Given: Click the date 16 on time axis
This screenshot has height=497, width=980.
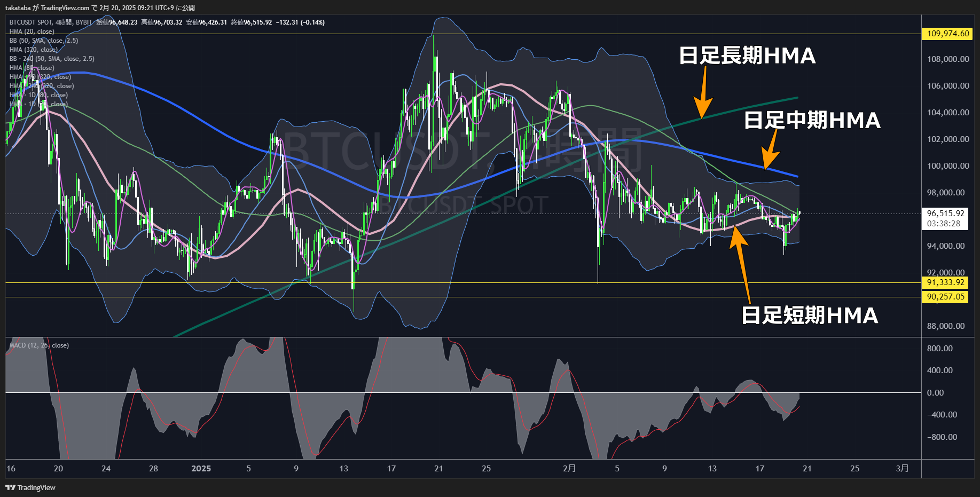Looking at the screenshot, I should click(x=11, y=469).
